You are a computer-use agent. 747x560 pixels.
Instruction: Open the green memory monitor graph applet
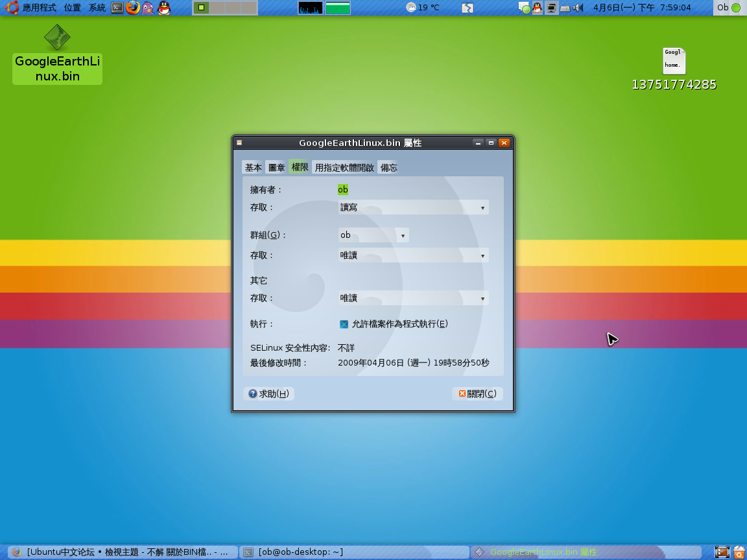(x=338, y=8)
